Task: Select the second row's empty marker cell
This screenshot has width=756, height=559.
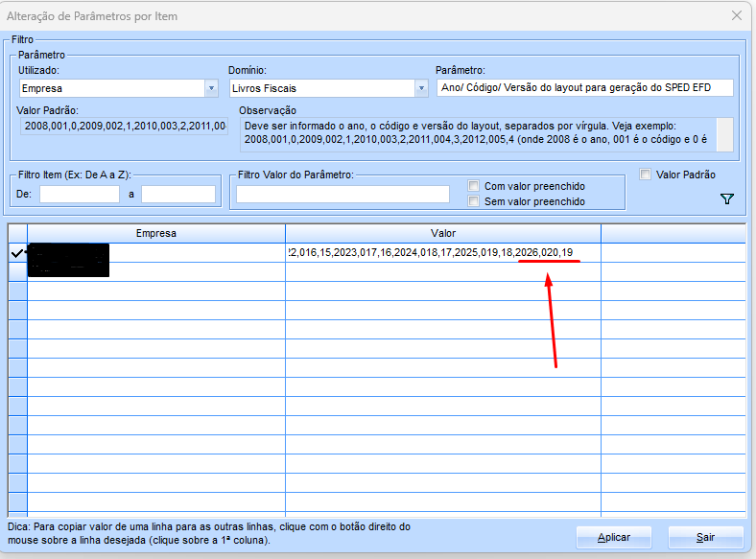Action: click(x=17, y=272)
